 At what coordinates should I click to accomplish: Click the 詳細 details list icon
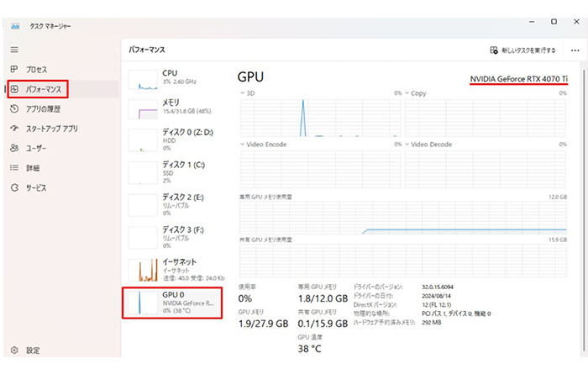coord(14,168)
